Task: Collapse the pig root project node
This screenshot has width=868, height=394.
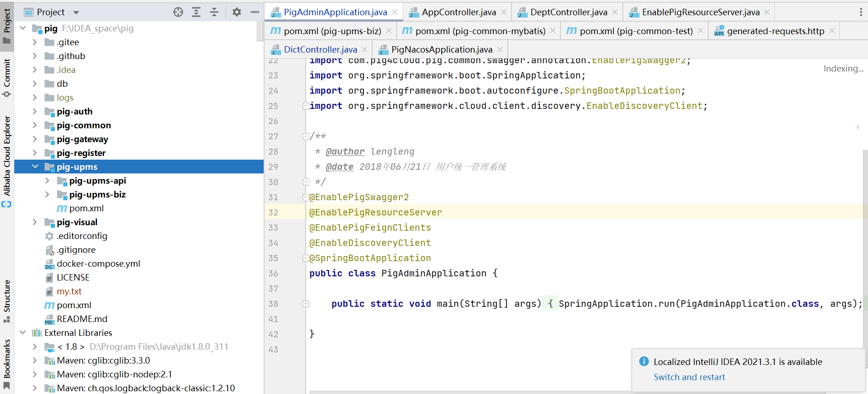Action: coord(23,28)
